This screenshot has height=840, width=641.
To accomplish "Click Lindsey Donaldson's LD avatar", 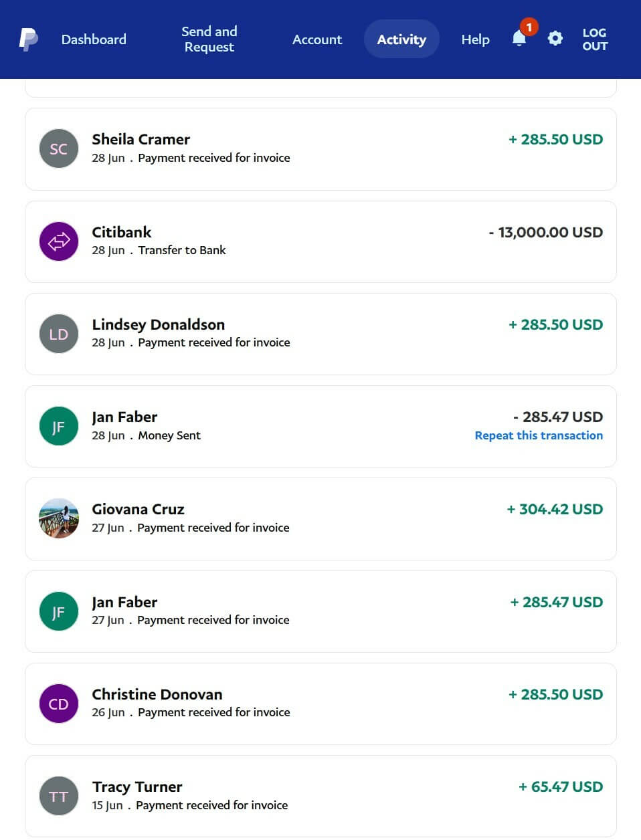I will (59, 334).
